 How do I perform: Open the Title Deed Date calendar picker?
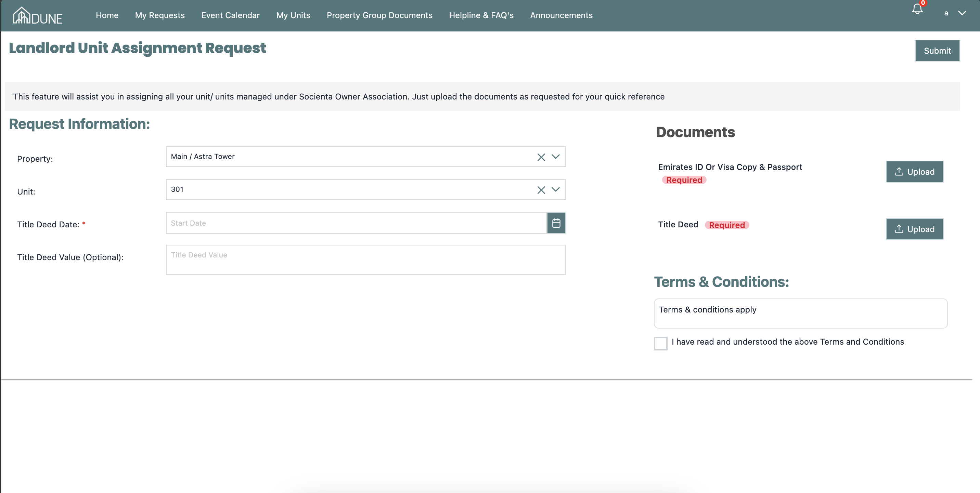(556, 223)
